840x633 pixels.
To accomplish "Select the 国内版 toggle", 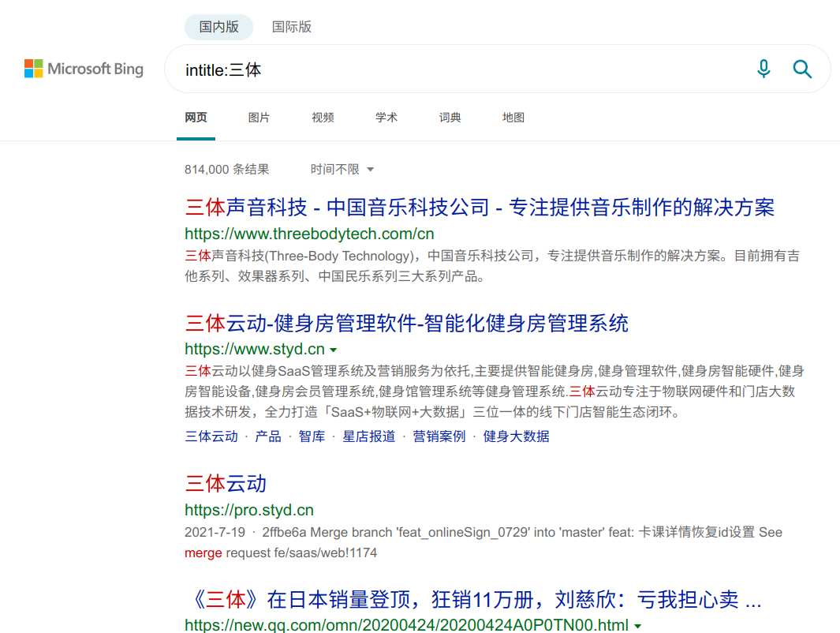I will (x=218, y=27).
